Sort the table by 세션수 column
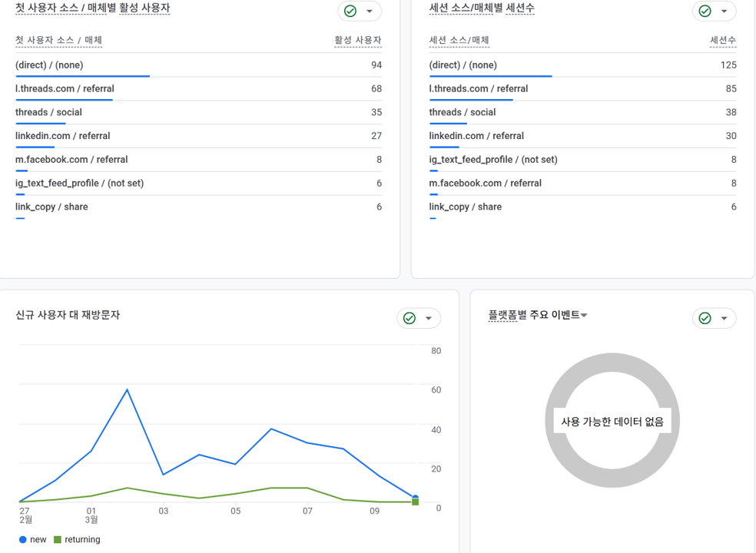Screen dimensions: 756x553 [722, 39]
